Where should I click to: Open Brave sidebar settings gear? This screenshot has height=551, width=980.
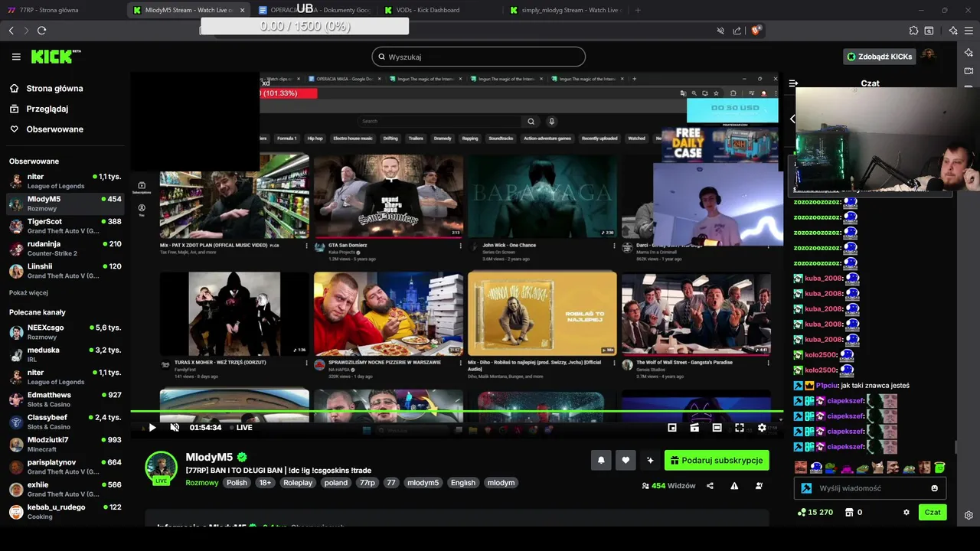tap(969, 515)
